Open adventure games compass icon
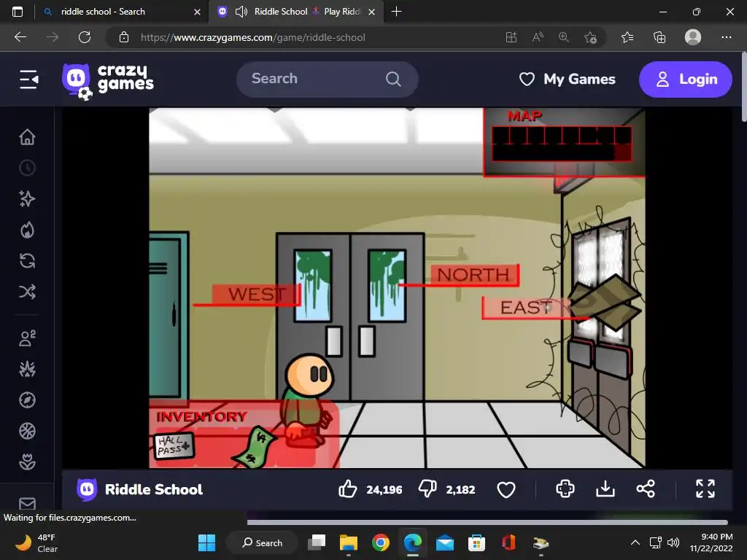The width and height of the screenshot is (747, 560). 27,400
